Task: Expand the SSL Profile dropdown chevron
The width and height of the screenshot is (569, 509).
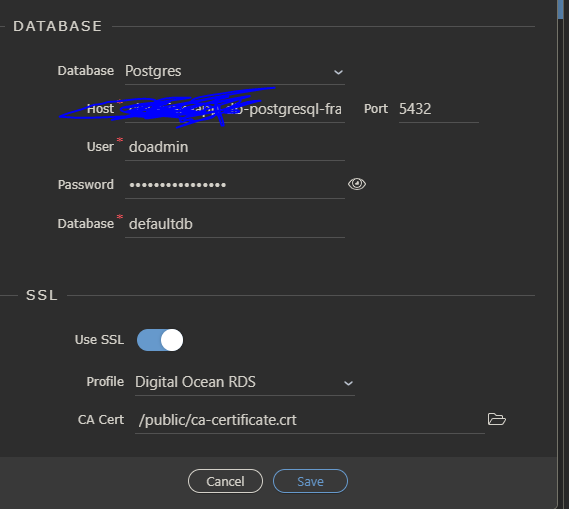Action: 348,383
